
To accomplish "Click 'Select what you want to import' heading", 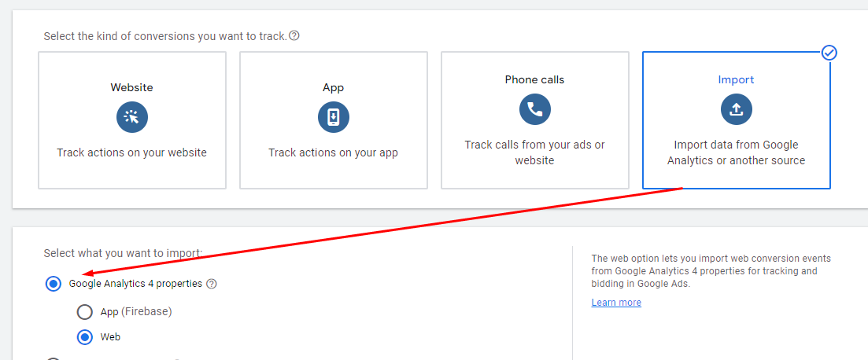I will (x=123, y=254).
